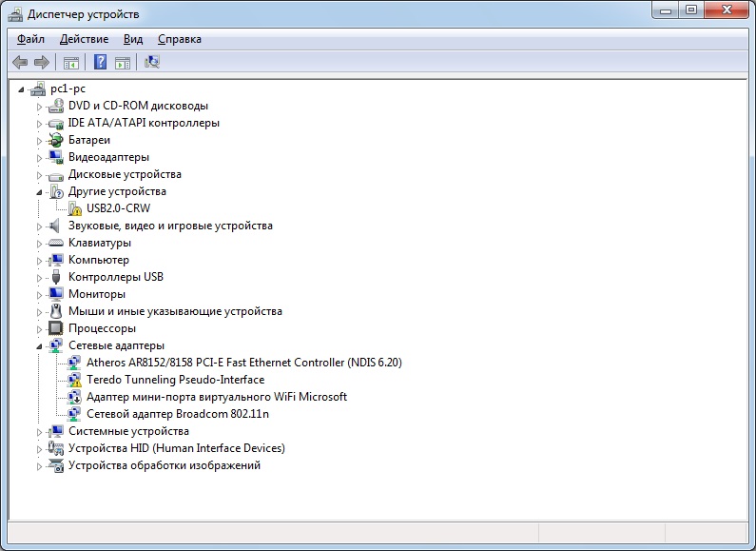
Task: Click the mouse icon for Мыши category
Action: (x=56, y=311)
